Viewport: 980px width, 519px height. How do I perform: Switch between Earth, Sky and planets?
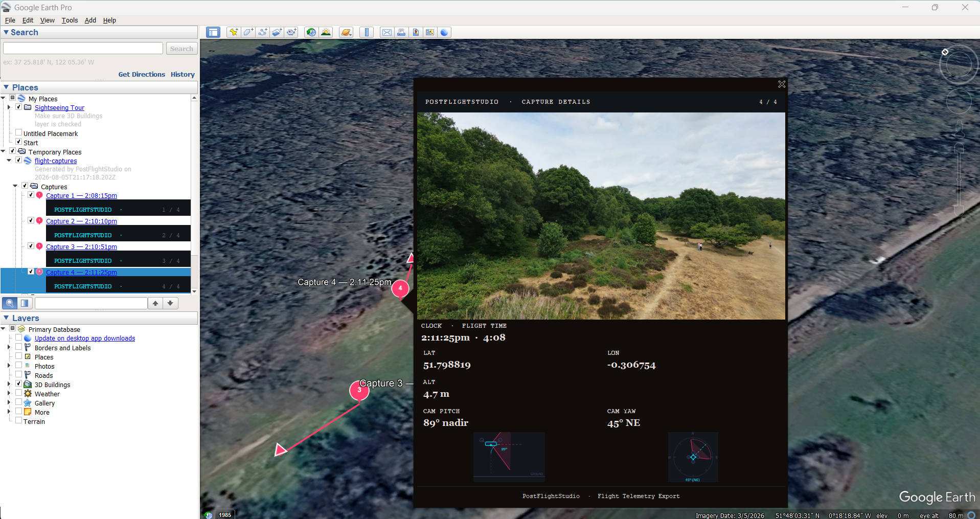346,32
